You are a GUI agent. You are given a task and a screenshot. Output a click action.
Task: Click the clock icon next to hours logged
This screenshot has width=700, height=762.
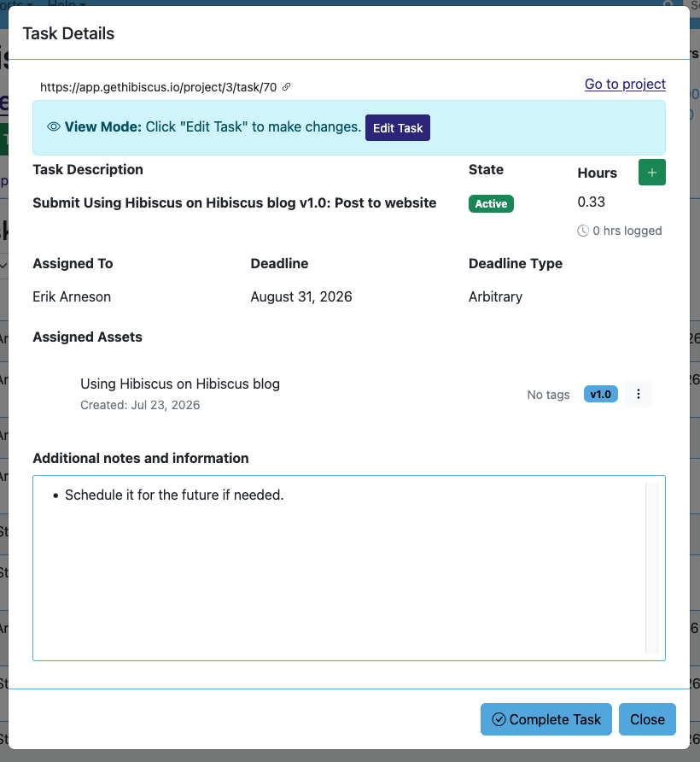pyautogui.click(x=583, y=231)
